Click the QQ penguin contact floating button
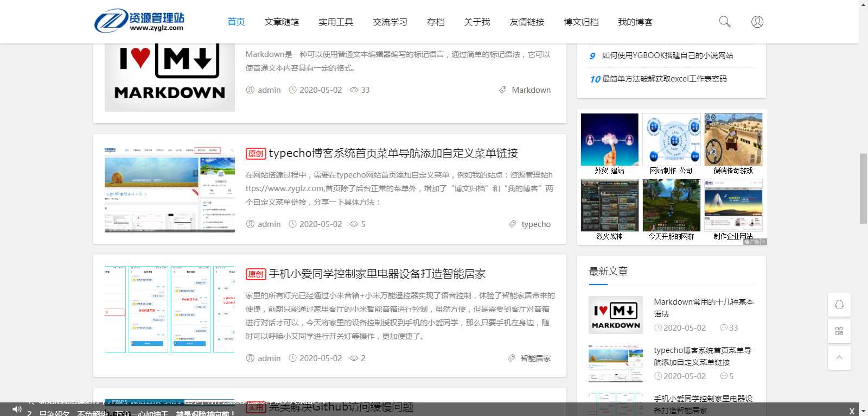 (x=839, y=305)
